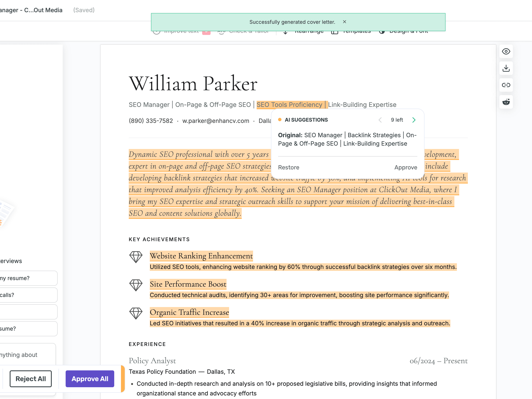Screen dimensions: 532x399
Task: Select the technical audits achievement description
Action: 299,295
